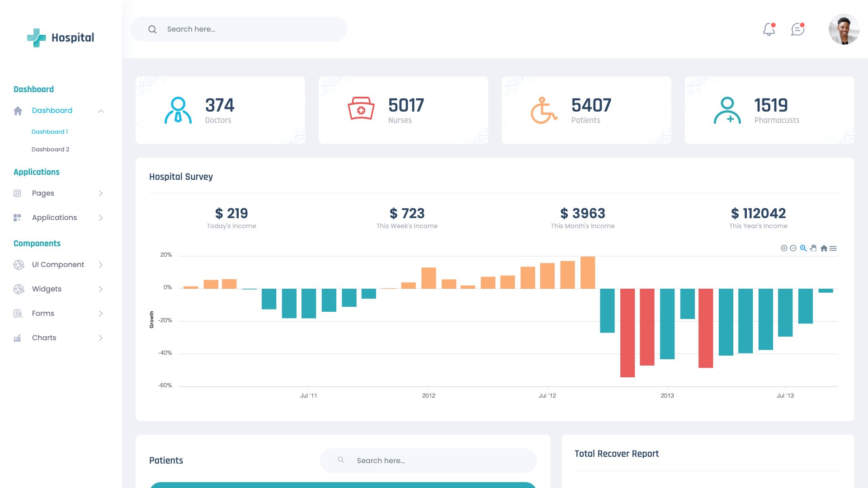The width and height of the screenshot is (868, 488).
Task: Click the red Nurses medical bag icon
Action: (x=361, y=109)
